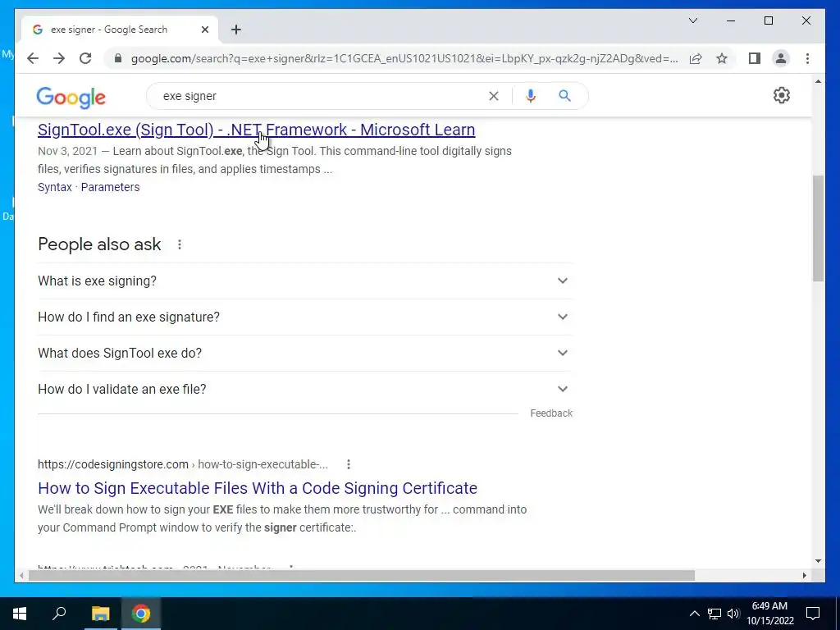Open Chrome three-dot menu
The width and height of the screenshot is (840, 630).
(807, 58)
